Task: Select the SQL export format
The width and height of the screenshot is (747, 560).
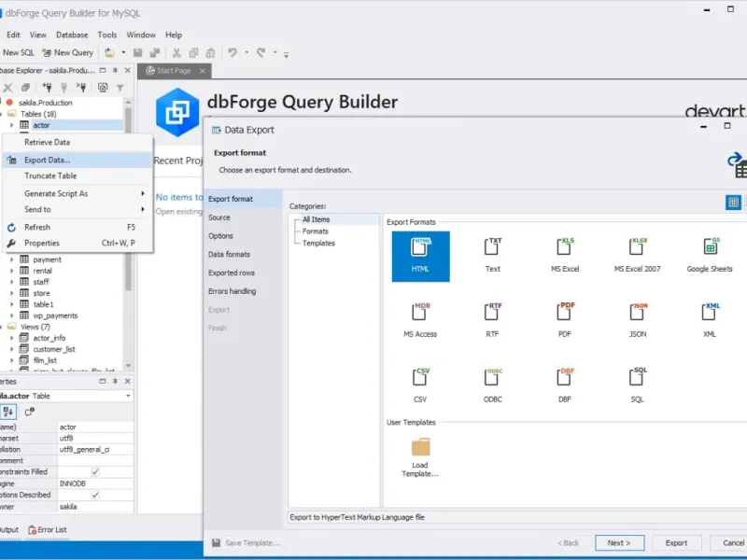Action: (638, 386)
